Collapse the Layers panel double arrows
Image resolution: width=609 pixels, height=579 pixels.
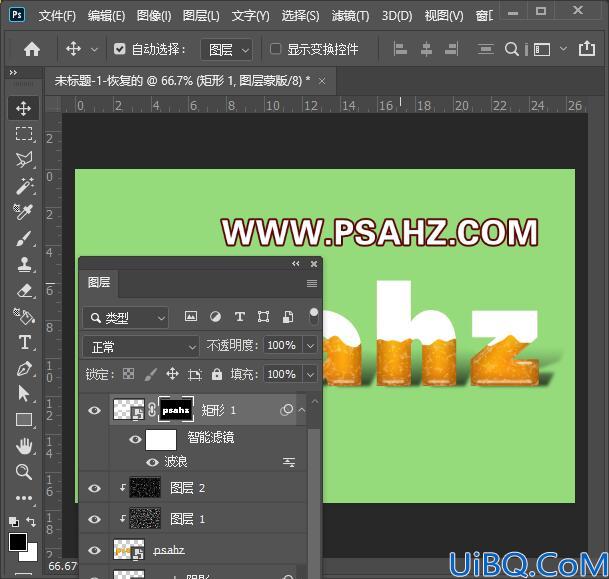[296, 264]
